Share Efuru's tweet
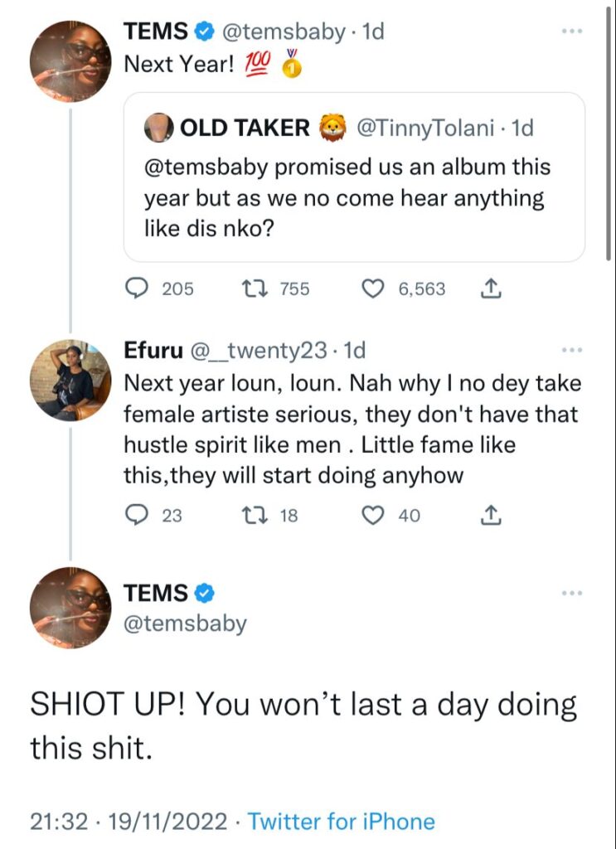 coord(490,515)
